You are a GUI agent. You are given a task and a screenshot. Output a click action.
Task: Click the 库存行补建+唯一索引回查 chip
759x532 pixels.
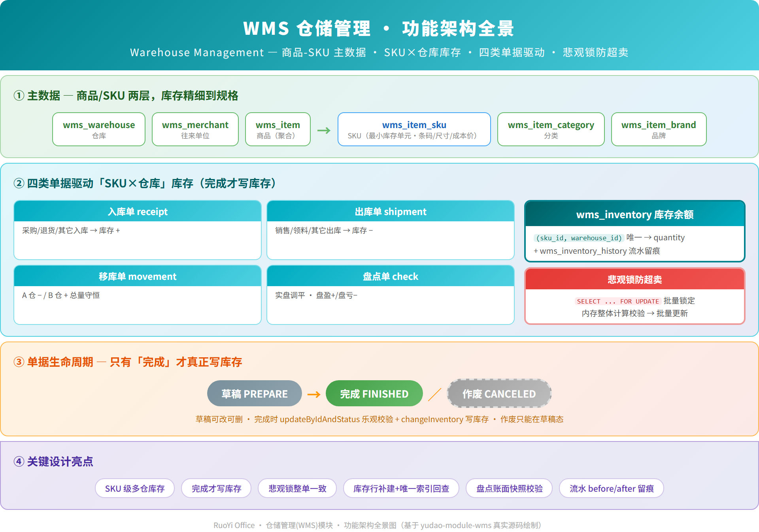click(x=401, y=489)
